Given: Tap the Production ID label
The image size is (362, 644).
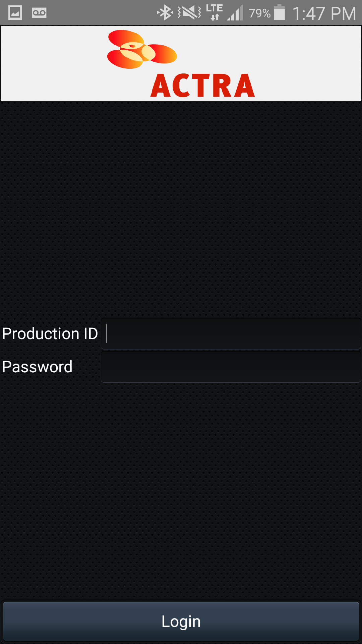Looking at the screenshot, I should click(50, 334).
